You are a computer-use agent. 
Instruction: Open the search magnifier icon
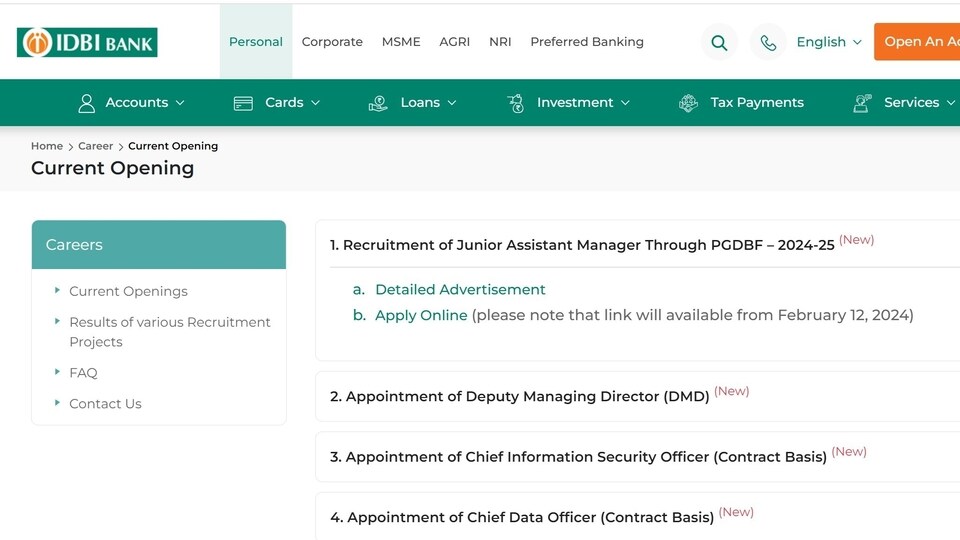719,42
